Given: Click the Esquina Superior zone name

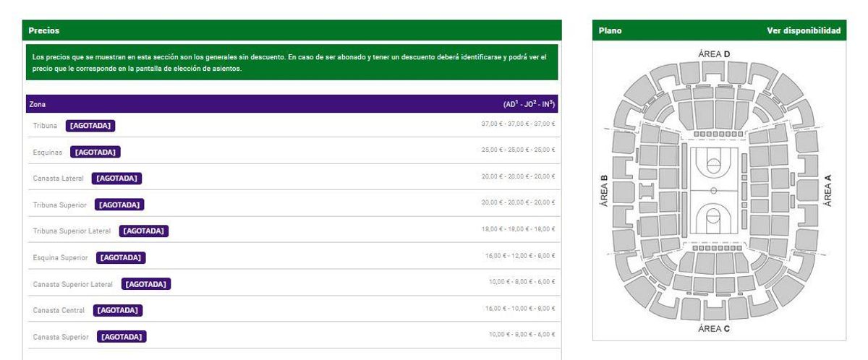Looking at the screenshot, I should click(x=61, y=257).
